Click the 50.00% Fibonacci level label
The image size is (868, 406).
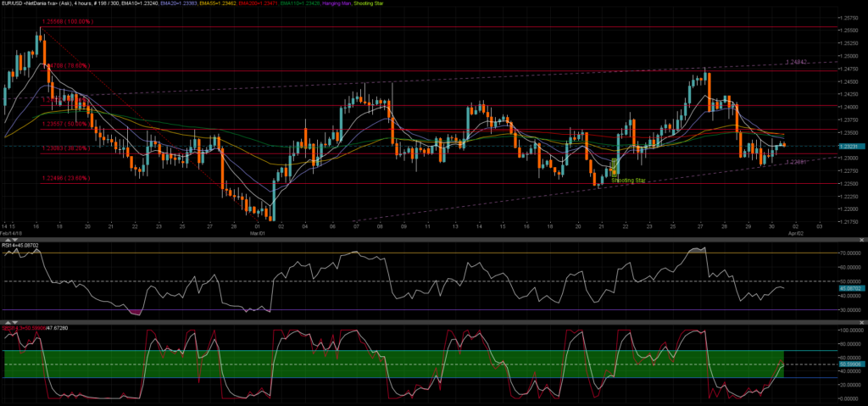pos(66,125)
